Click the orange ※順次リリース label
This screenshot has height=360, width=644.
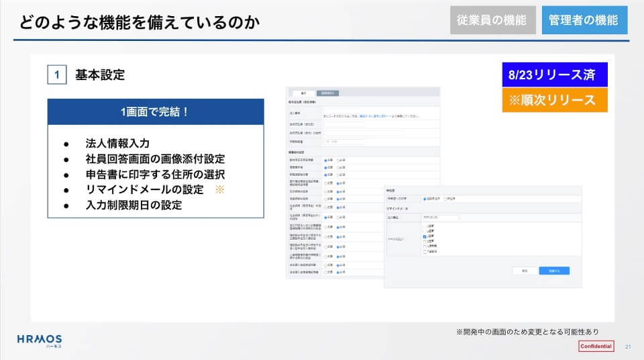[553, 101]
